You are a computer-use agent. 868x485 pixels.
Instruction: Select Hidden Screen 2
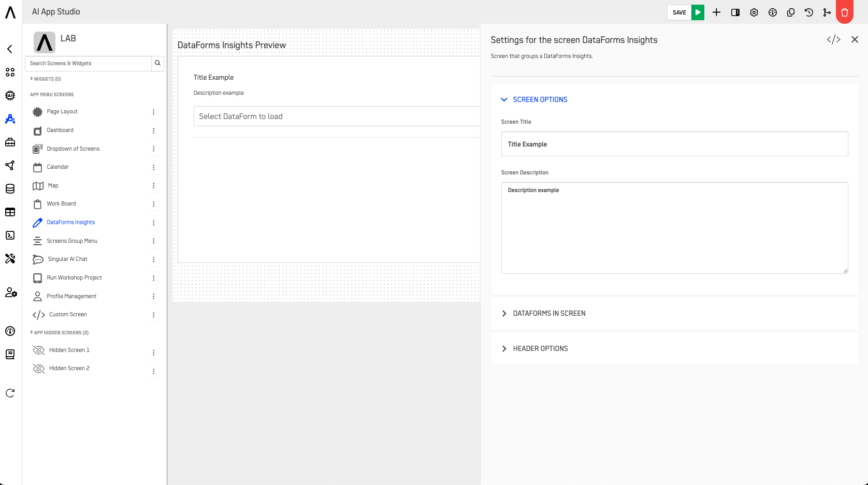69,369
